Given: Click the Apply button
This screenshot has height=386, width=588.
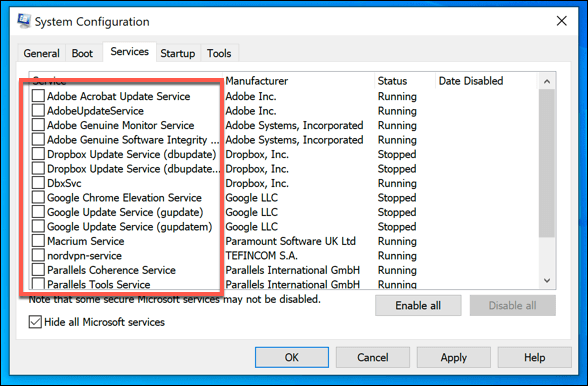Looking at the screenshot, I should (x=453, y=357).
